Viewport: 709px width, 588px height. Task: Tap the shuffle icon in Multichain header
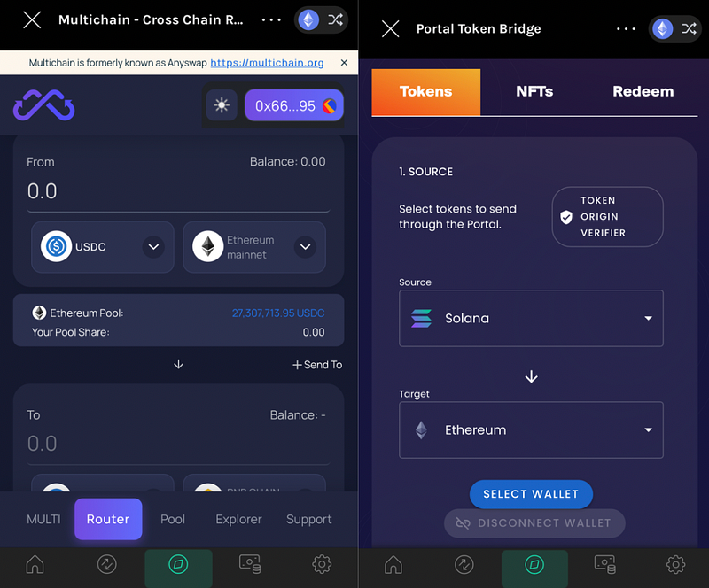point(335,19)
